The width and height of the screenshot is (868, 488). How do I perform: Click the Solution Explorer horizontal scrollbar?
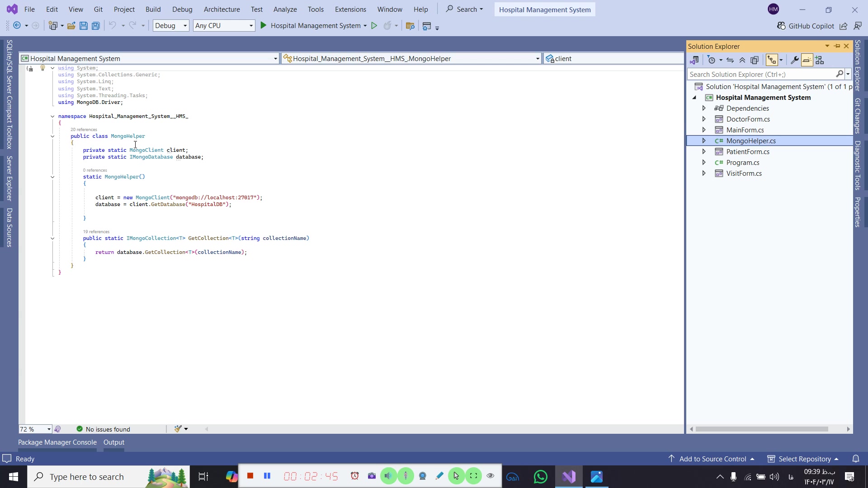click(762, 429)
